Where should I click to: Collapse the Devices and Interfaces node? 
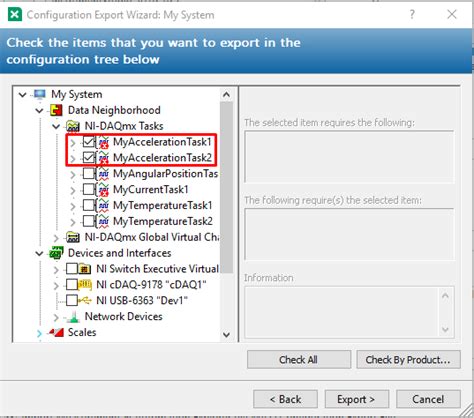point(39,253)
